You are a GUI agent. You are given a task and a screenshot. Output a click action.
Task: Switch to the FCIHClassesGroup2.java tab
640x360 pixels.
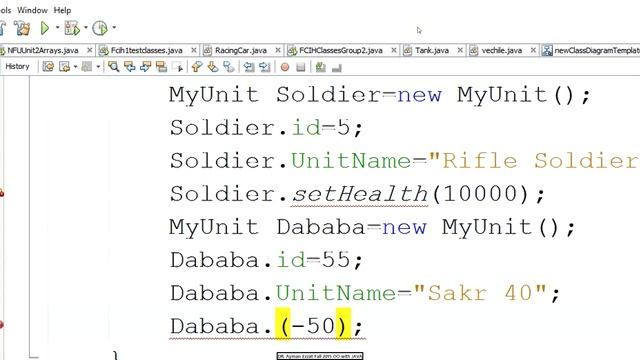coord(340,51)
